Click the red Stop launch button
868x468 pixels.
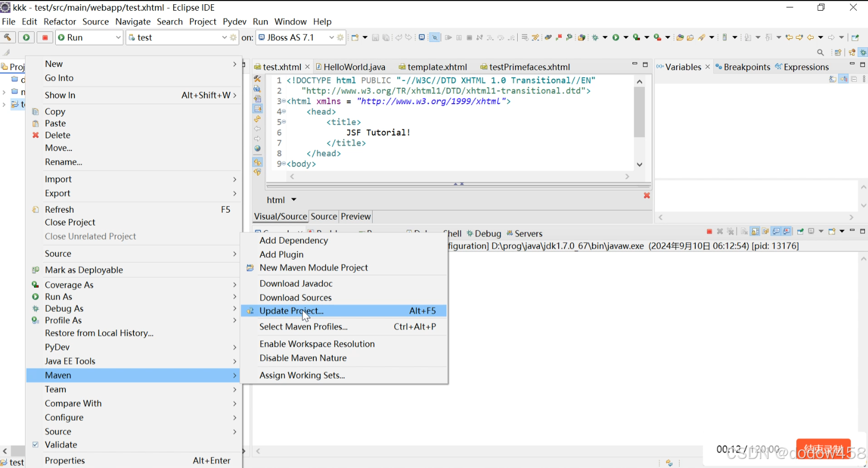45,37
